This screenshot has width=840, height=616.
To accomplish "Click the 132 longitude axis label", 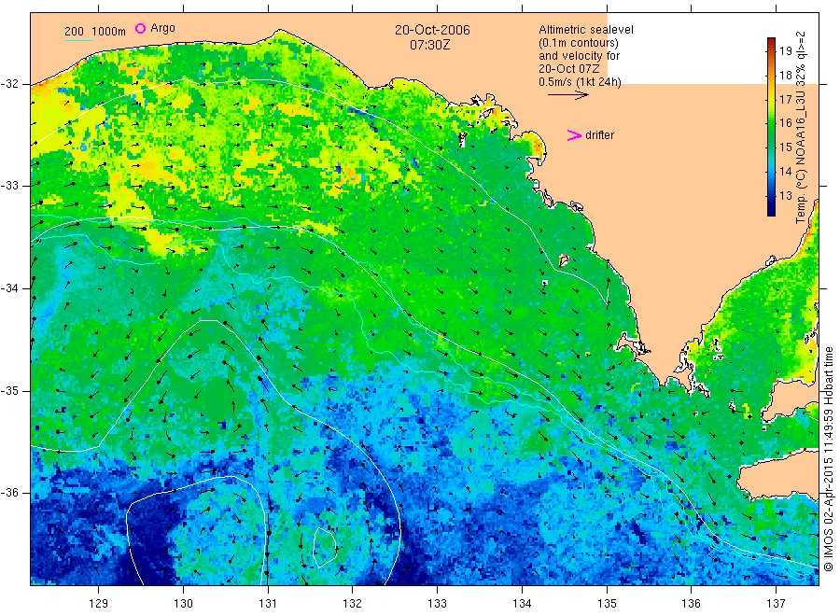I will click(x=353, y=604).
